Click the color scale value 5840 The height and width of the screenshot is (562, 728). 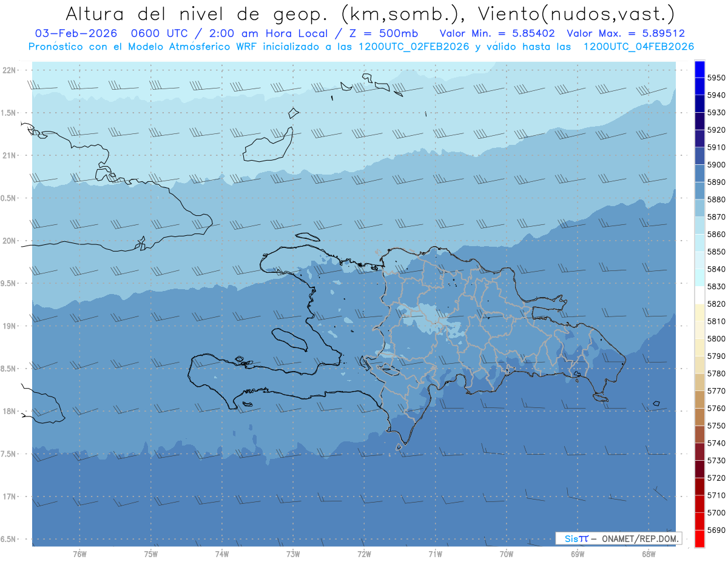coord(716,269)
